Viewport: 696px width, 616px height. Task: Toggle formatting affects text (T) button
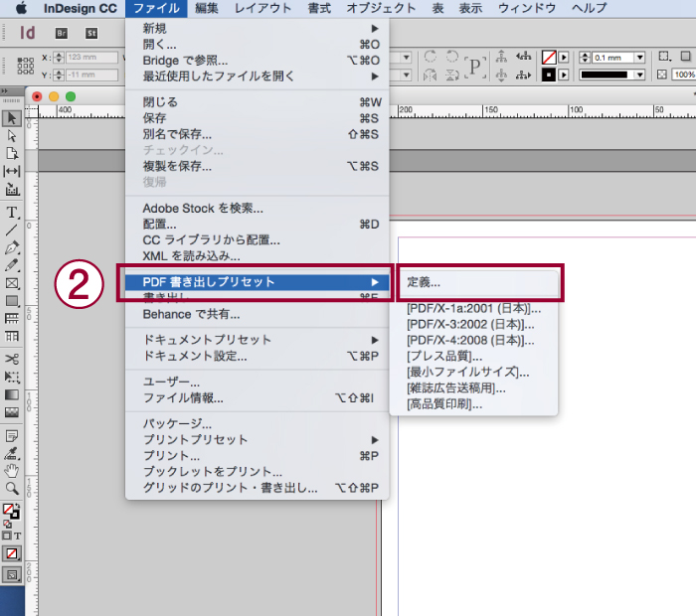pos(17,536)
